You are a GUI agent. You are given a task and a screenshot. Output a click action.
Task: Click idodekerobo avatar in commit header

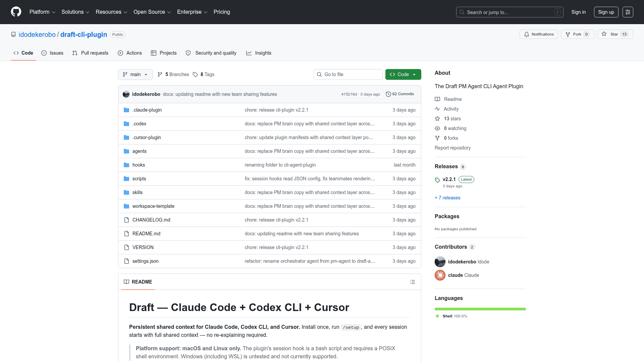126,94
